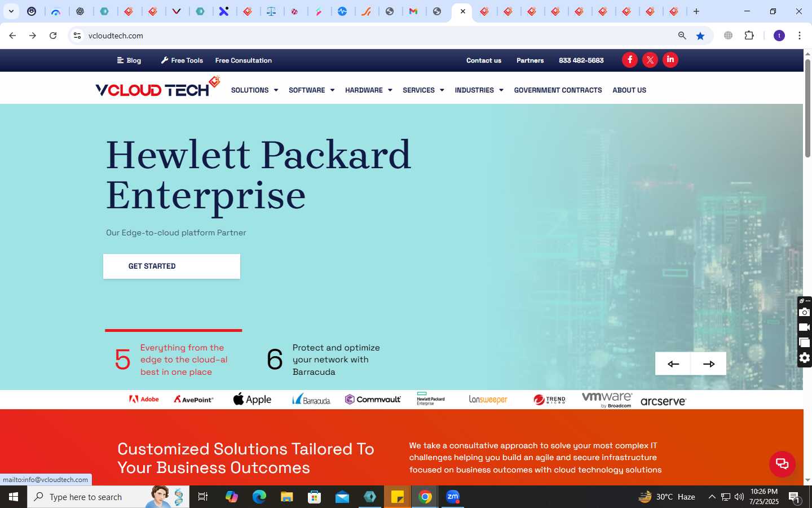Show hidden system tray icons

(x=712, y=497)
